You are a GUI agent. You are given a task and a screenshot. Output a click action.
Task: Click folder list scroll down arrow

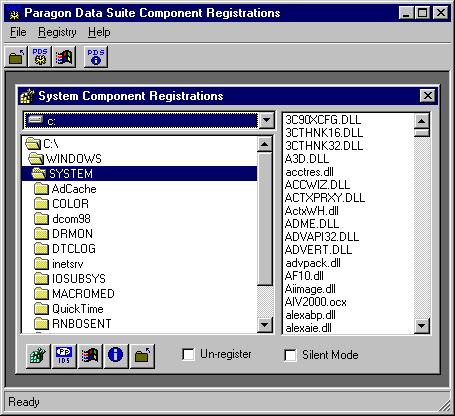[x=265, y=324]
